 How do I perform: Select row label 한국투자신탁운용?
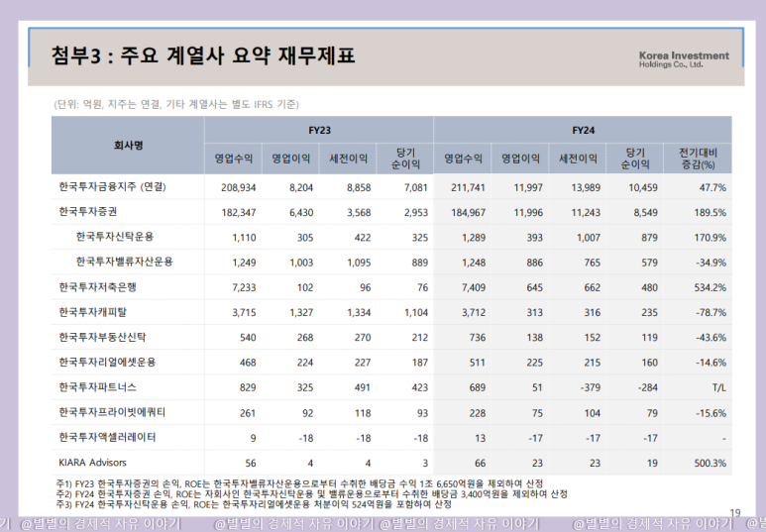click(x=115, y=237)
